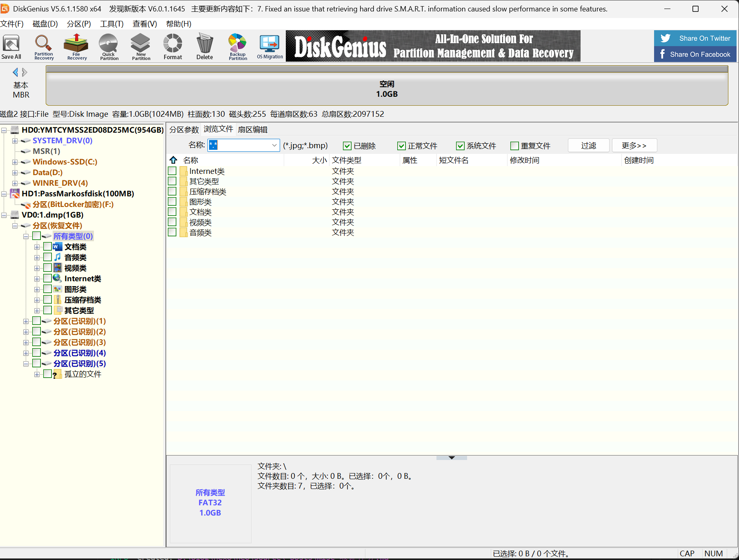Viewport: 739px width, 560px height.
Task: Click the Save All toolbar icon
Action: tap(11, 47)
